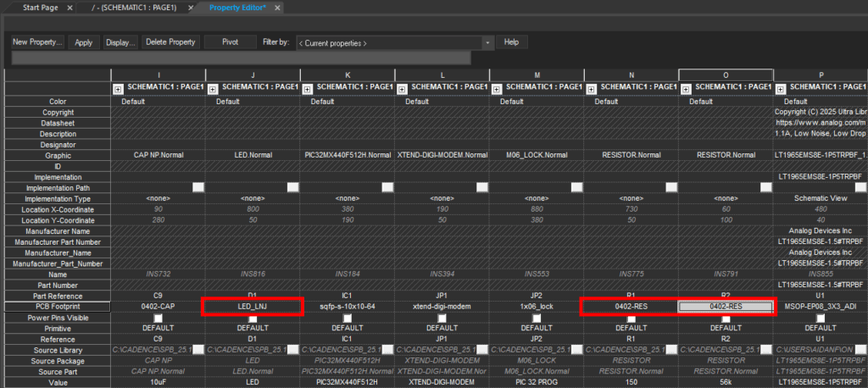
Task: Browse Implementation Path for column N
Action: [671, 187]
